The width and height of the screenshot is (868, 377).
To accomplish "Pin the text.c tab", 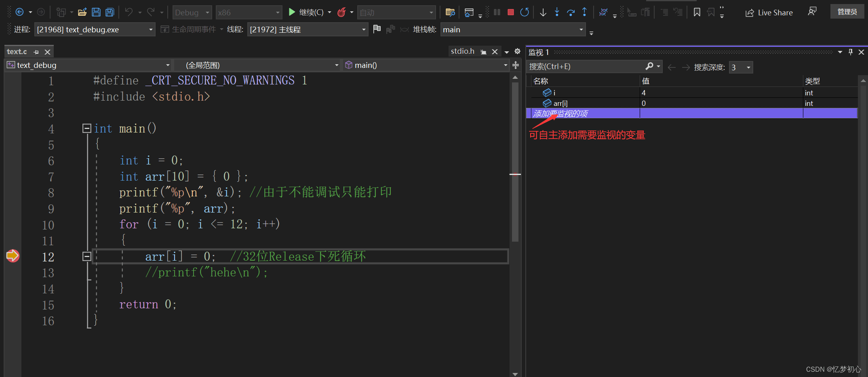I will click(x=36, y=52).
